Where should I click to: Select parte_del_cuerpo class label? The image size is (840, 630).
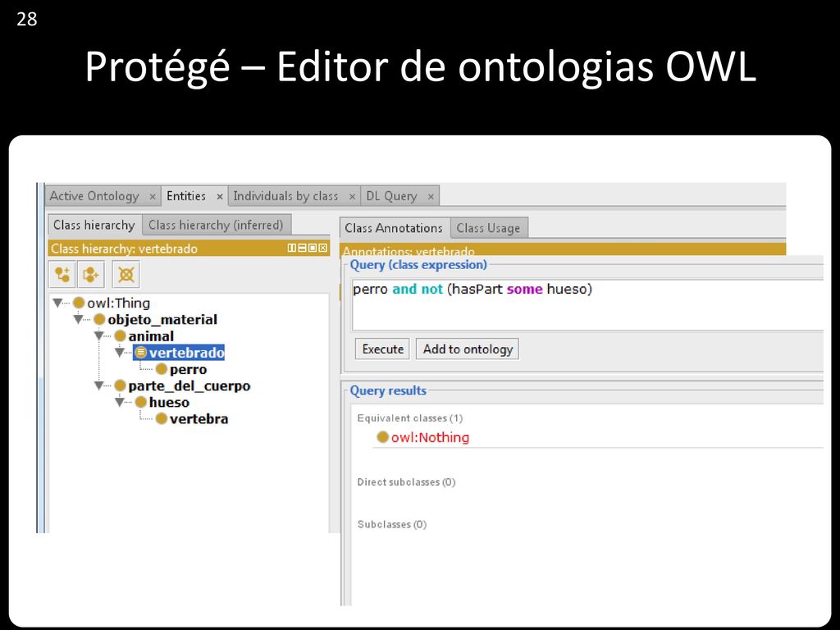coord(189,386)
